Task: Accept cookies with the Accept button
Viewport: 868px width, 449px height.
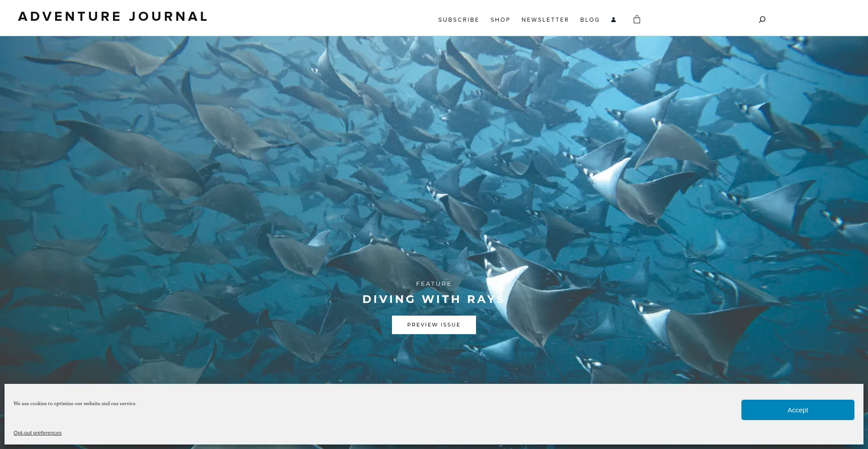Action: point(797,410)
